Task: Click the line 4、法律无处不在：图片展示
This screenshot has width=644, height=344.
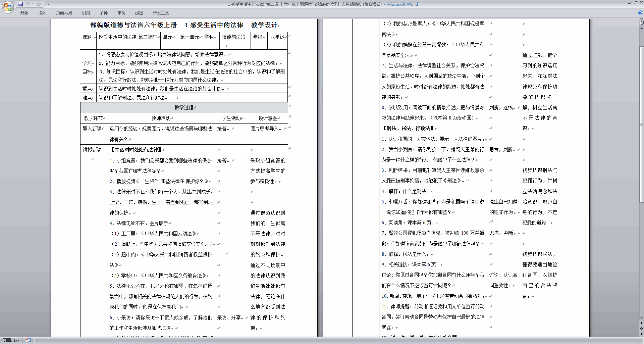Action: click(x=139, y=223)
